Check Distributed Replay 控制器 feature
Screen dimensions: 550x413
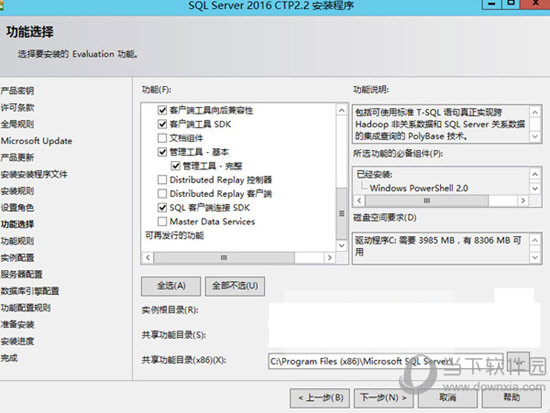pyautogui.click(x=162, y=180)
